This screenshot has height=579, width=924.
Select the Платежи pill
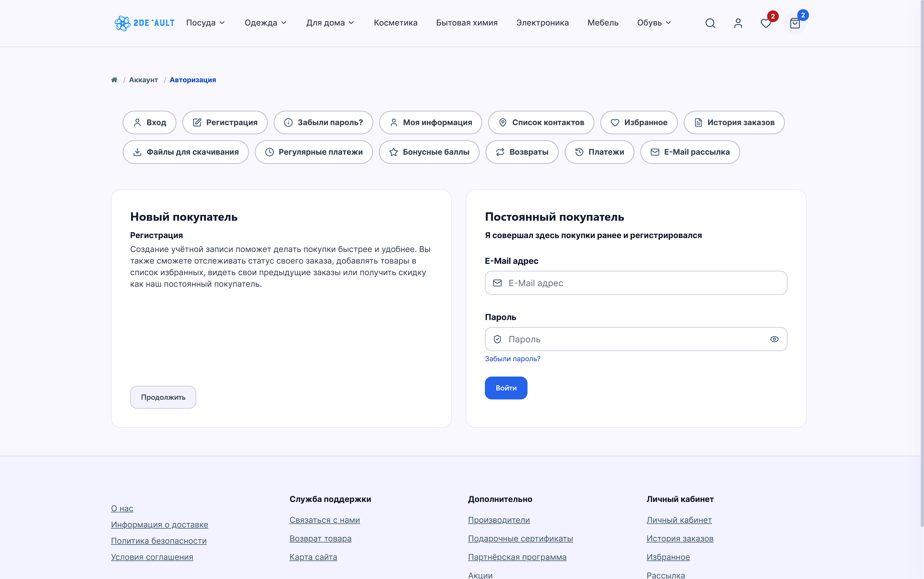pyautogui.click(x=599, y=152)
